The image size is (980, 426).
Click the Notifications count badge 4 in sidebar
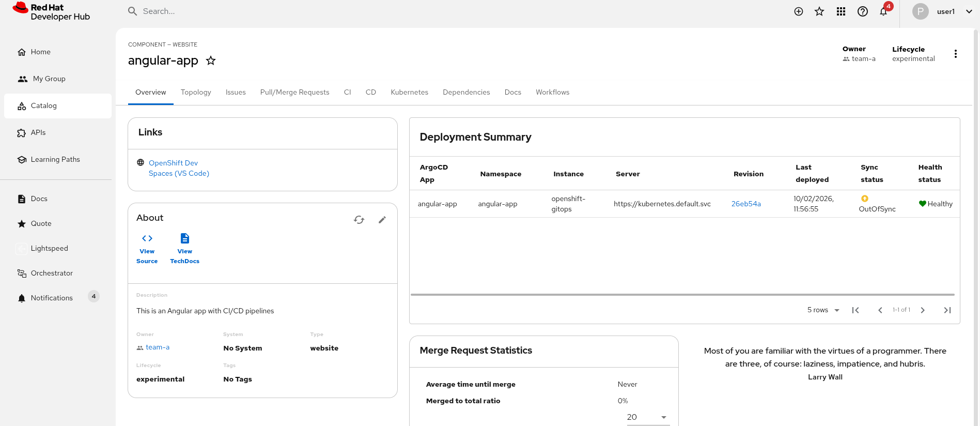tap(94, 296)
